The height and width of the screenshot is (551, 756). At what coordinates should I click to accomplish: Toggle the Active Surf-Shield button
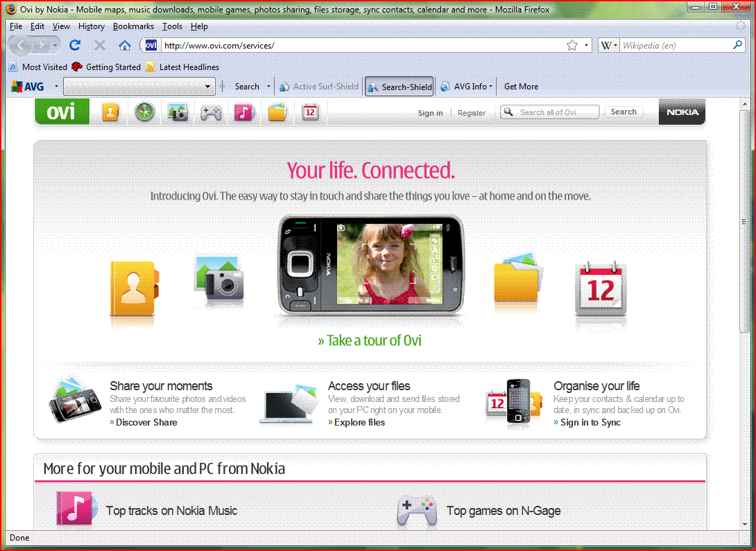coord(319,87)
